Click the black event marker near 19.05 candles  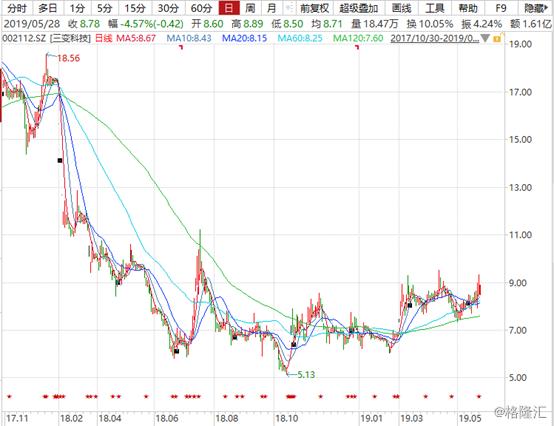468,303
